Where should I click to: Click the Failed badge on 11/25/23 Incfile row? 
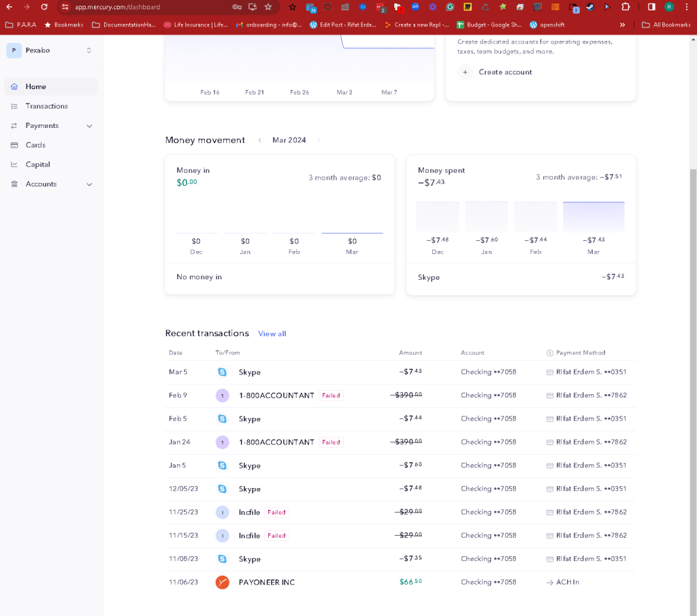(276, 513)
